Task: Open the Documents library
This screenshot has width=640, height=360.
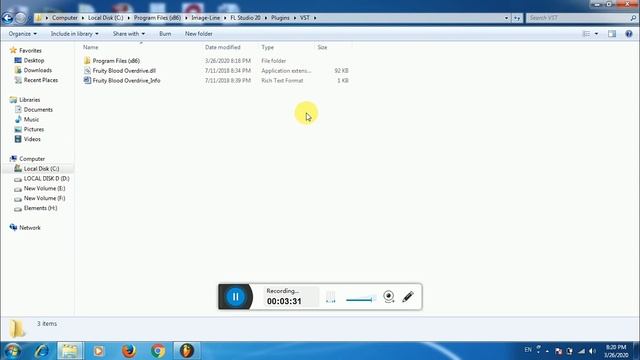Action: (38, 109)
